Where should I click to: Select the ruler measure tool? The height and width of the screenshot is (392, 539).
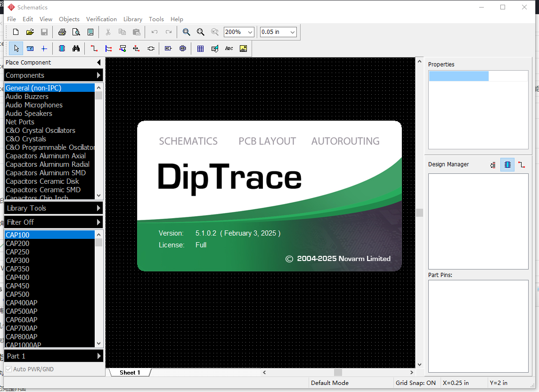coord(30,49)
